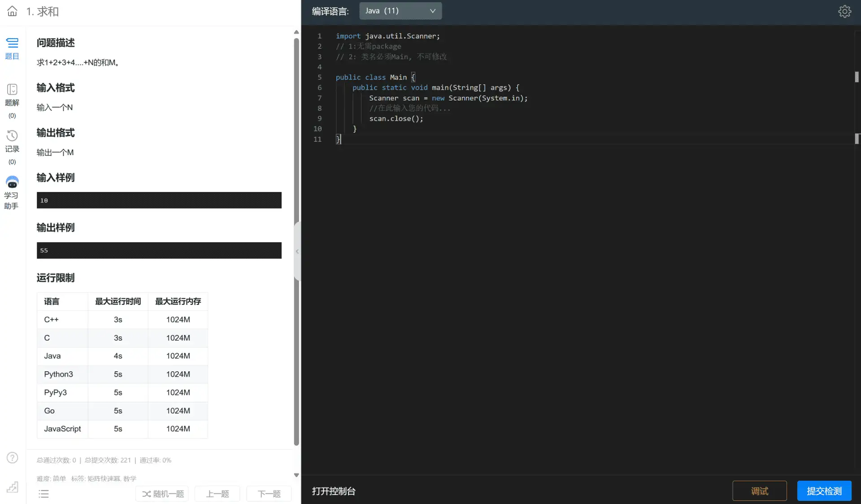The image size is (861, 504).
Task: Click the Python3 row in limits table
Action: click(122, 374)
